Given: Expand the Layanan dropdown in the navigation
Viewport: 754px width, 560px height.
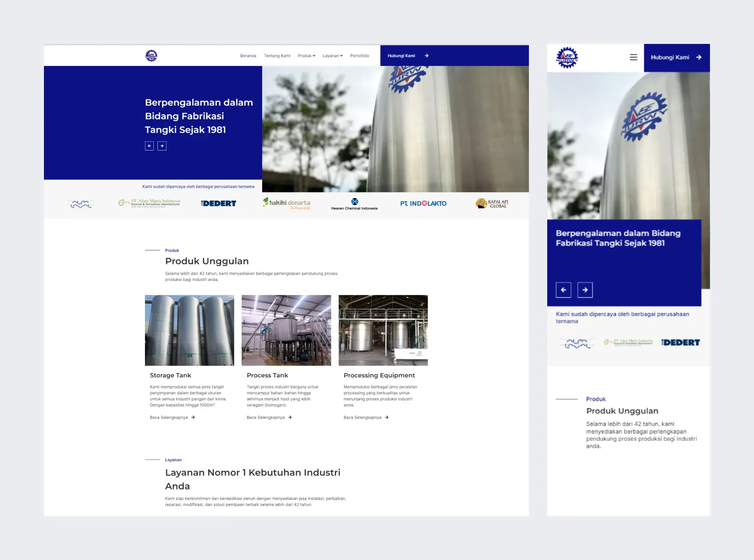Looking at the screenshot, I should tap(333, 56).
